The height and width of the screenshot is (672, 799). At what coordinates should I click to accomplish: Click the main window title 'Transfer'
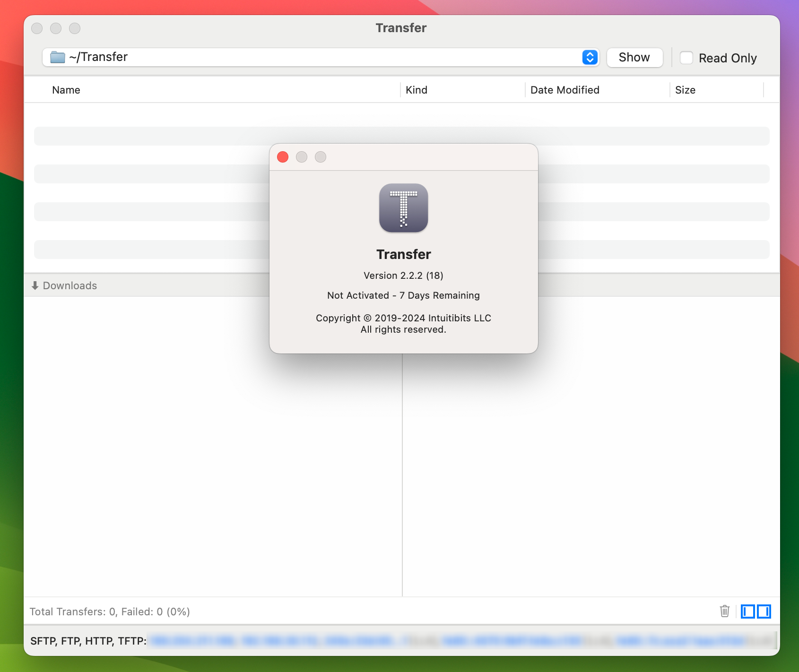click(401, 28)
